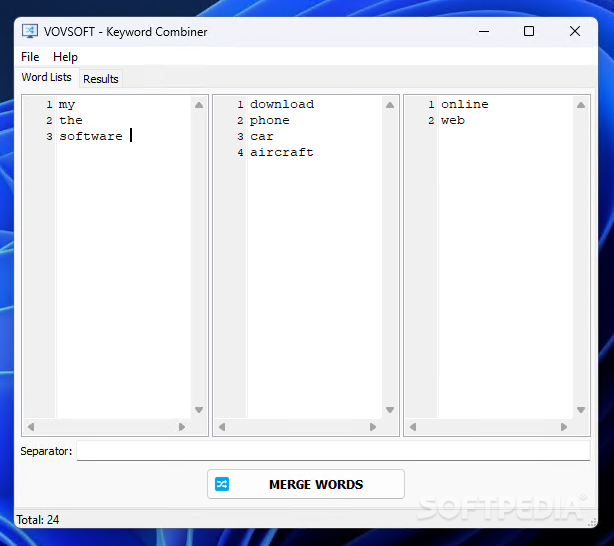Click the shuffle icon on Merge Words button
614x546 pixels.
pos(222,484)
